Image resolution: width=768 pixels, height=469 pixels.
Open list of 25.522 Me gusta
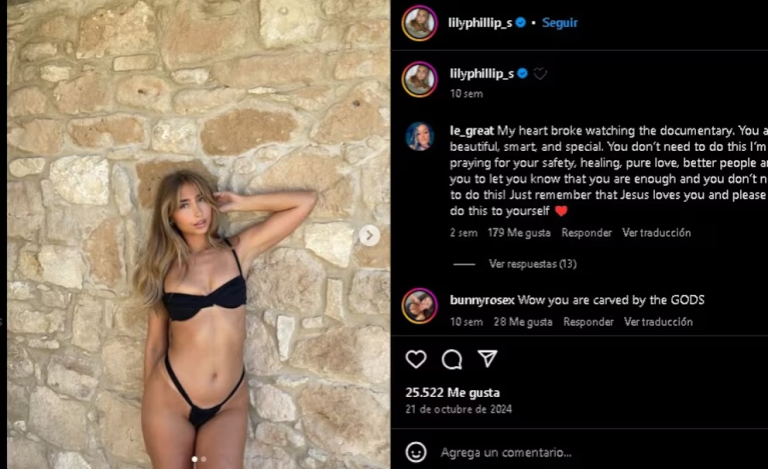(x=453, y=393)
